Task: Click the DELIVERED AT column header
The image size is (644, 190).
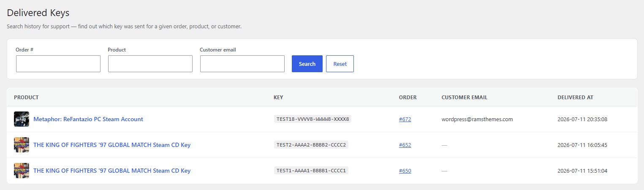Action: point(575,97)
